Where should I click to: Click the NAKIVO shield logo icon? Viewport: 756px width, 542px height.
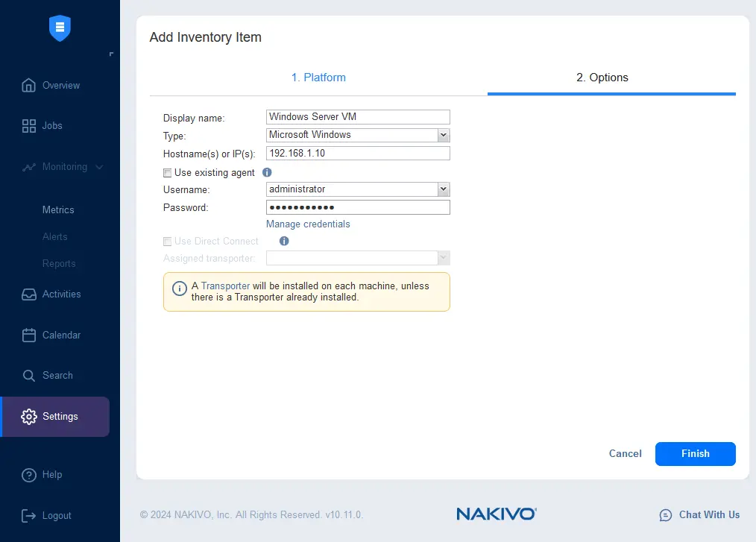coord(59,28)
